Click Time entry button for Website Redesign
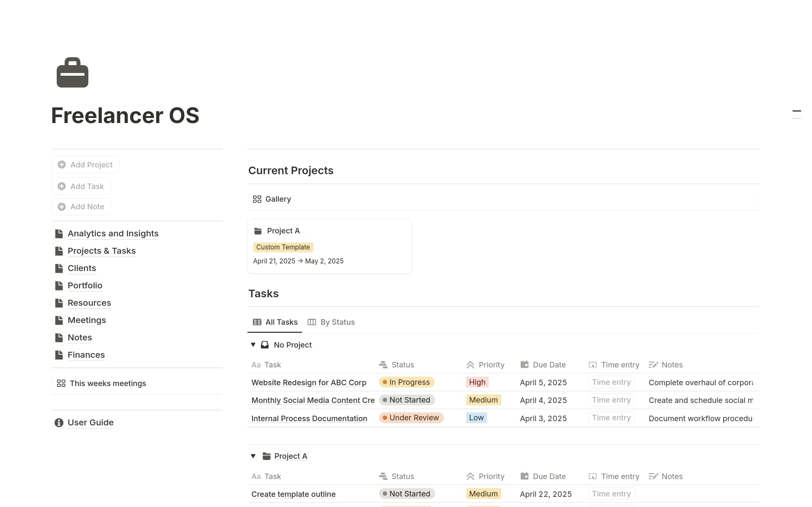This screenshot has height=507, width=812. click(611, 382)
